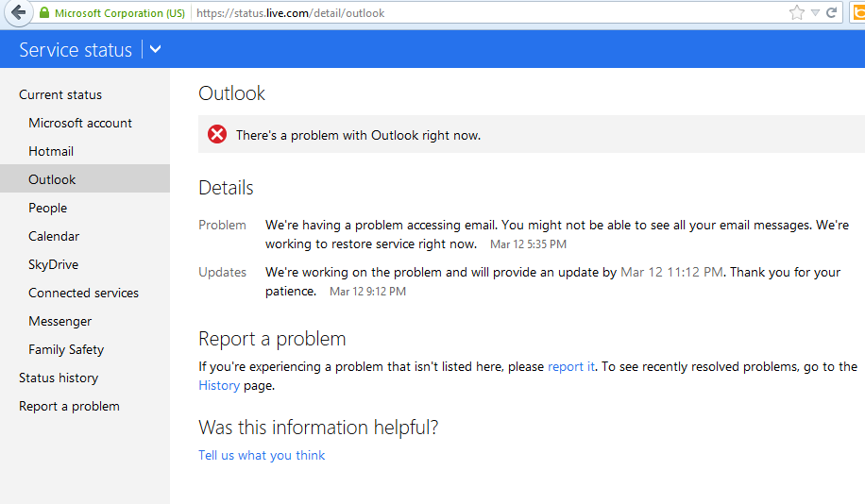Open Connected services status
This screenshot has width=865, height=504.
tap(83, 293)
